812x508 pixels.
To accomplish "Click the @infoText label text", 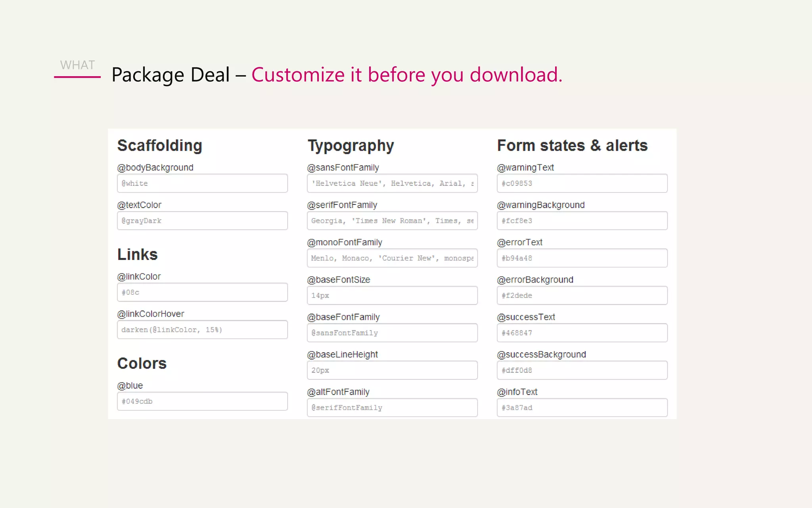I will (517, 392).
